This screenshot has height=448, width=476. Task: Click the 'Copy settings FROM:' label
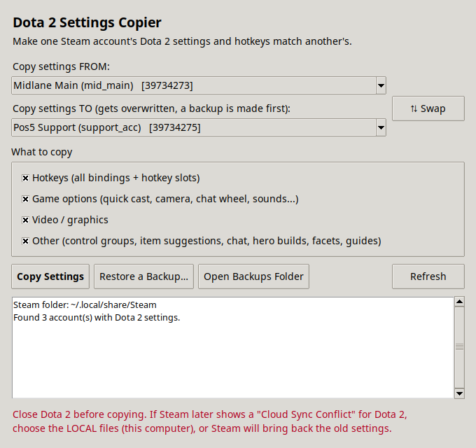pos(61,66)
